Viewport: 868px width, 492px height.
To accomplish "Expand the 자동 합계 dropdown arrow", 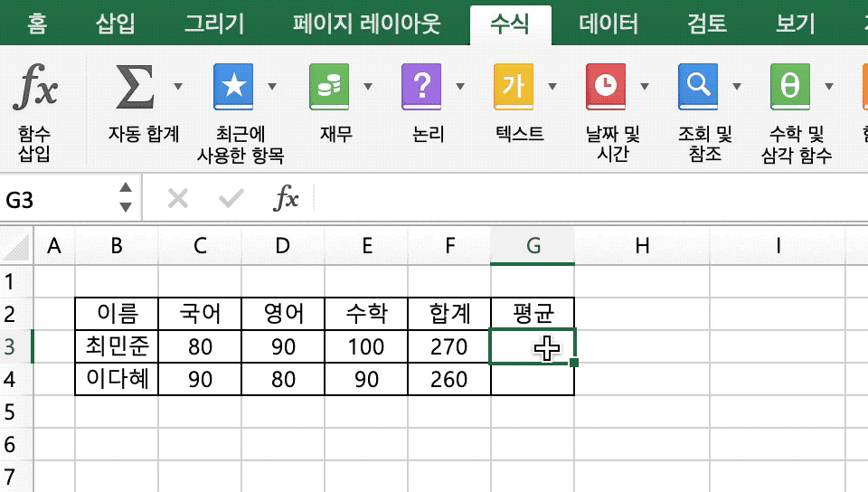I will click(178, 86).
